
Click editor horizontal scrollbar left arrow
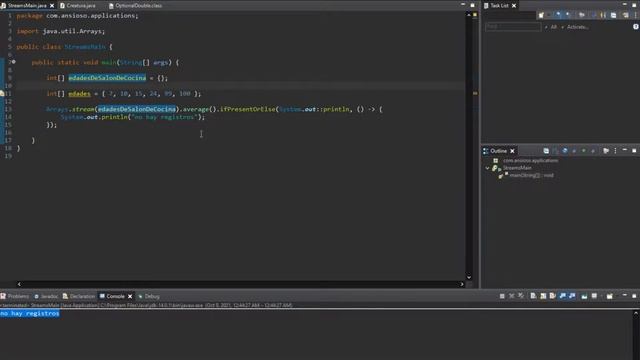tap(19, 284)
